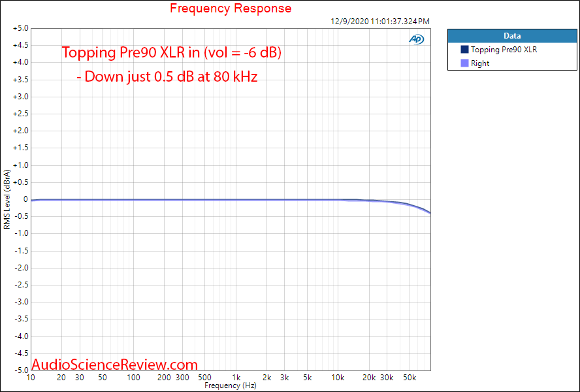Image resolution: width=580 pixels, height=392 pixels.
Task: Click the "RMS Level (dBrA)" axis title
Action: click(7, 199)
